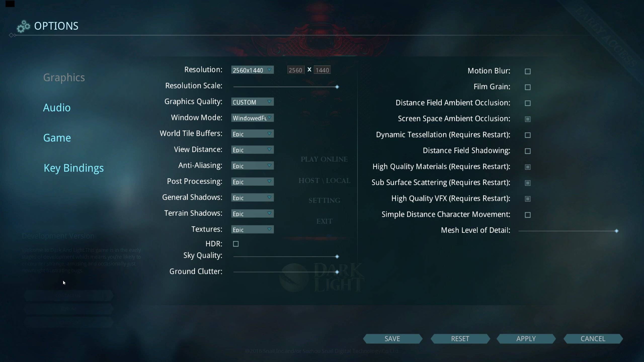Click the Apply button icon

pyautogui.click(x=526, y=338)
